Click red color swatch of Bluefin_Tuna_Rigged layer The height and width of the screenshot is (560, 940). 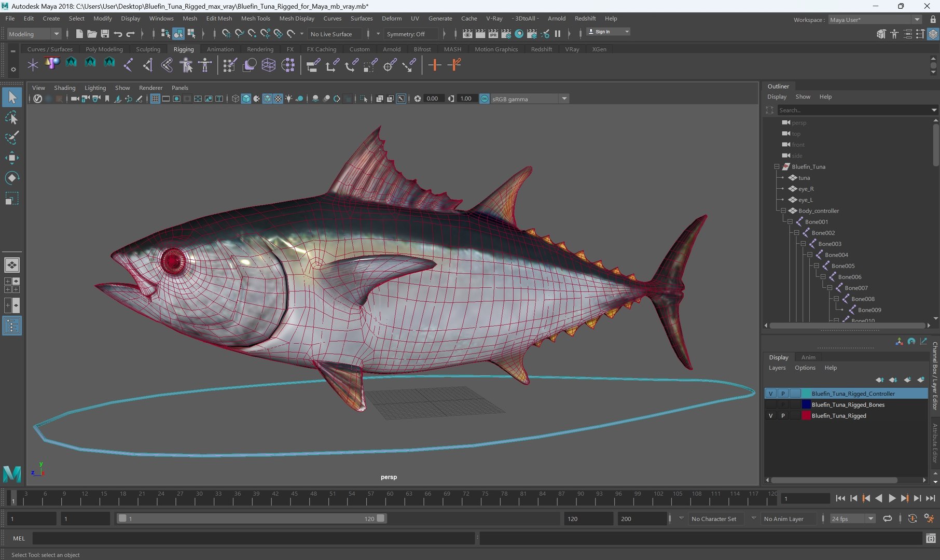coord(806,416)
